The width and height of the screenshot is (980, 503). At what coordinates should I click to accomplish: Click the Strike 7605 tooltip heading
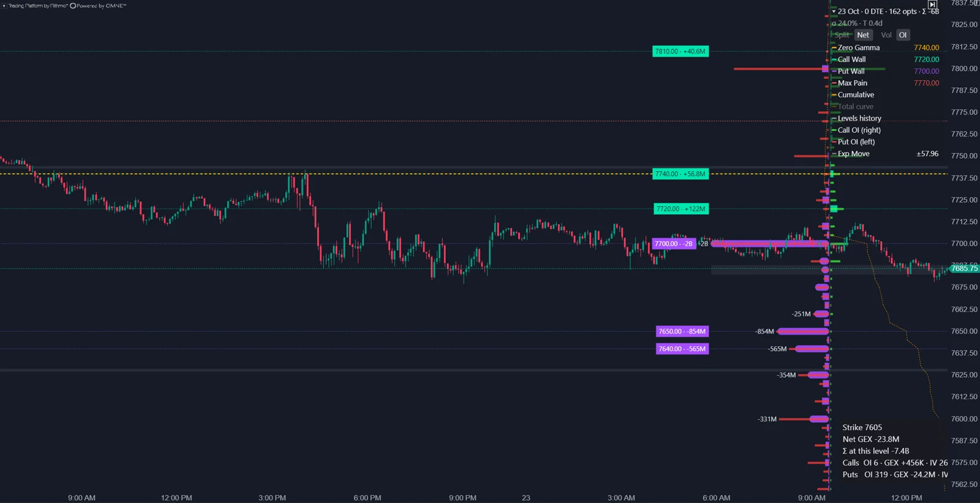[862, 428]
